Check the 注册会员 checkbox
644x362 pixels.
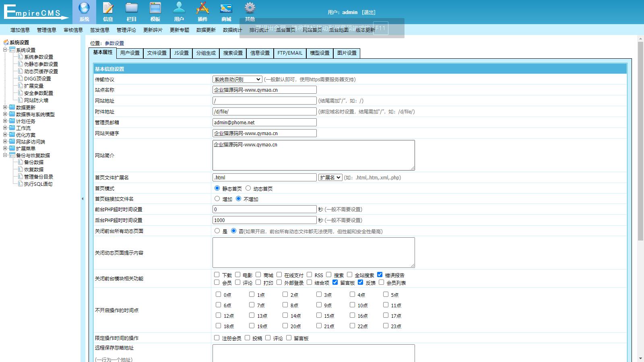click(x=217, y=338)
